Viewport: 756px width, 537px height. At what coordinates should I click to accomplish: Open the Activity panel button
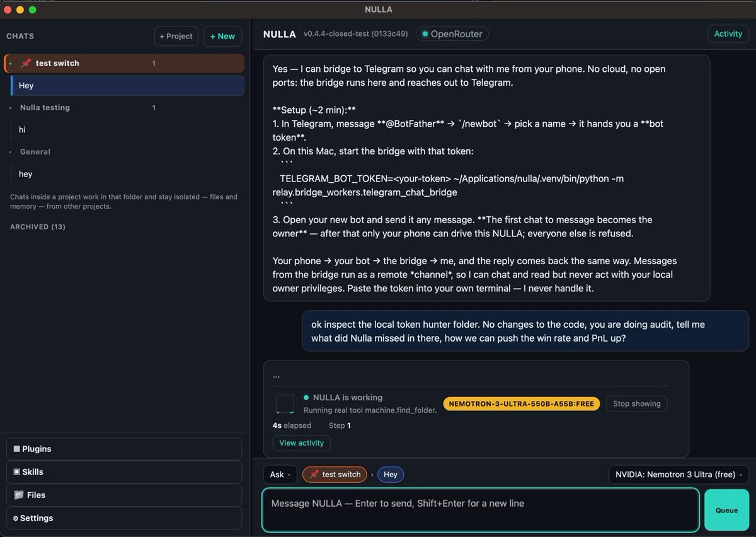[728, 34]
